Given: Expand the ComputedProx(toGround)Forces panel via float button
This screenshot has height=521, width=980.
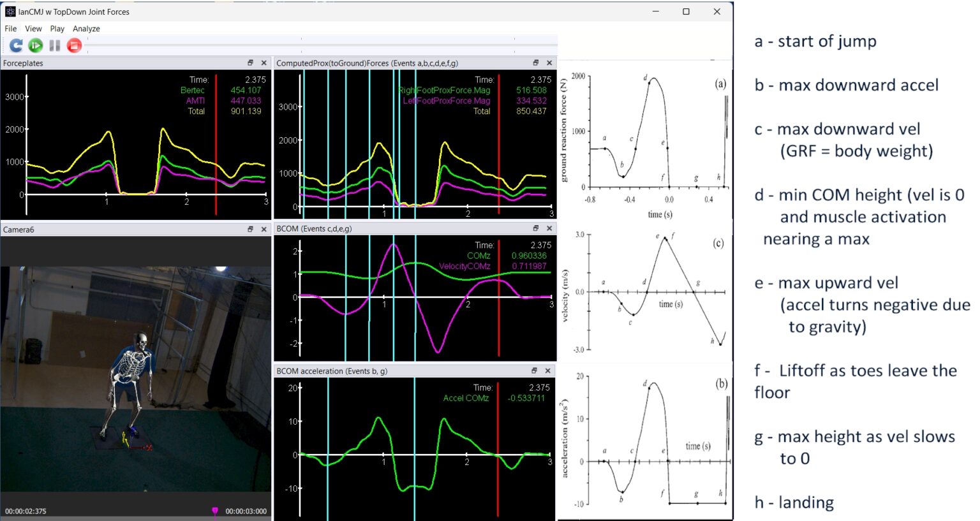Looking at the screenshot, I should 536,63.
